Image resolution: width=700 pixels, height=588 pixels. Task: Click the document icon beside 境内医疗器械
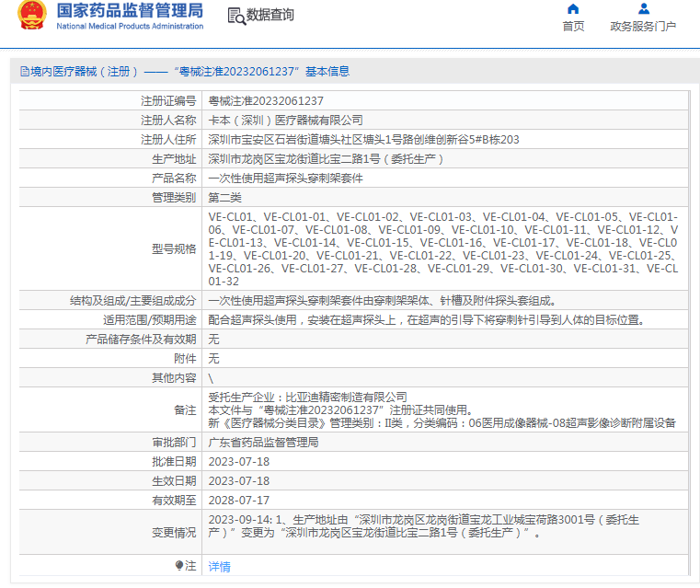(25, 72)
